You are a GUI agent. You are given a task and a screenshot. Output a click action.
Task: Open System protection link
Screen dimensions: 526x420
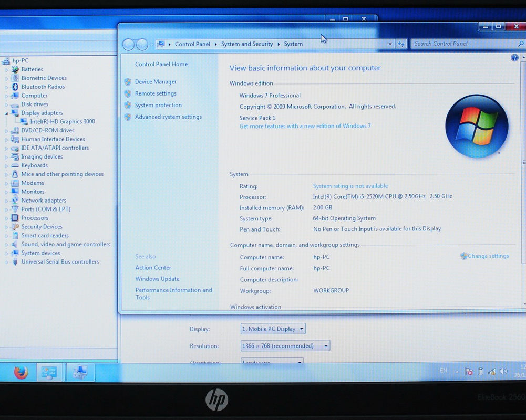[158, 105]
